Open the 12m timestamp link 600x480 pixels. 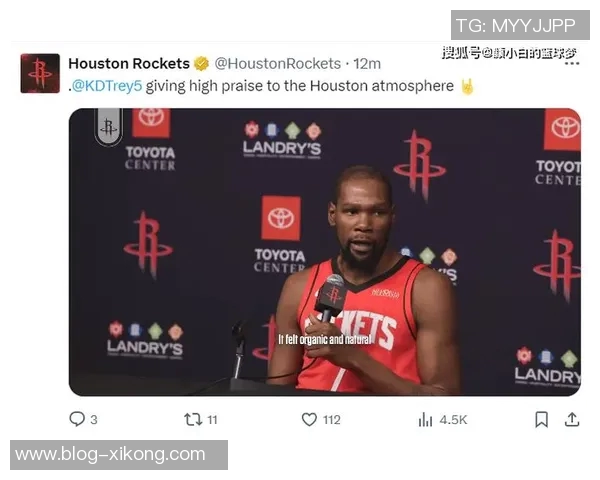[367, 64]
